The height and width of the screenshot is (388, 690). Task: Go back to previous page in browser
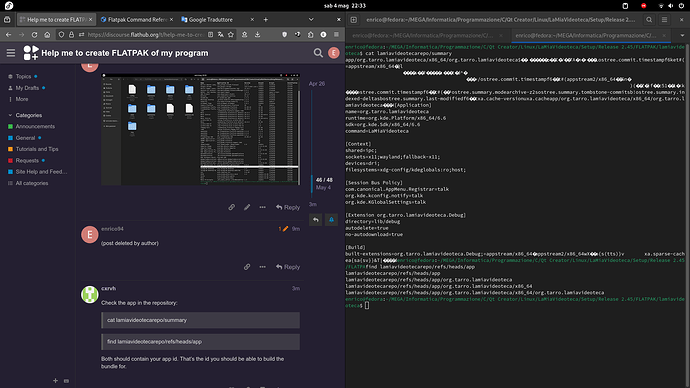coord(9,34)
